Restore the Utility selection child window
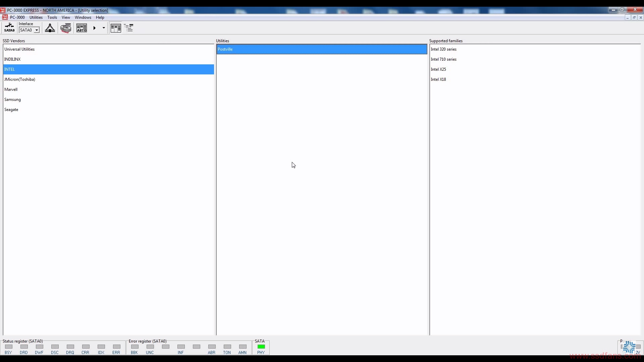Image resolution: width=644 pixels, height=362 pixels. 634,17
